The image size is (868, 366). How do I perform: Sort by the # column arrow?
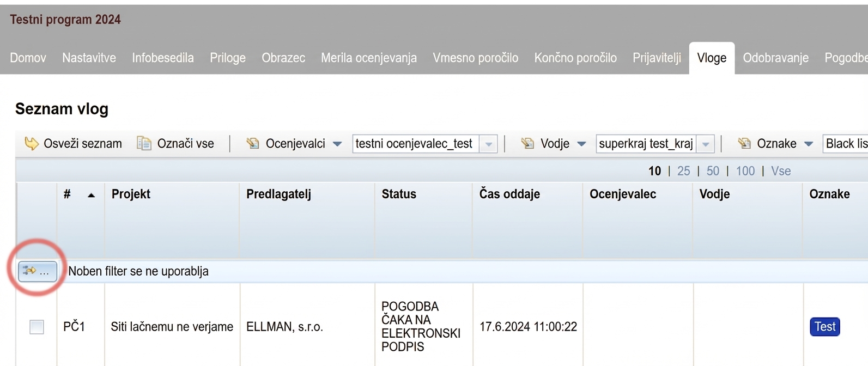(x=91, y=195)
